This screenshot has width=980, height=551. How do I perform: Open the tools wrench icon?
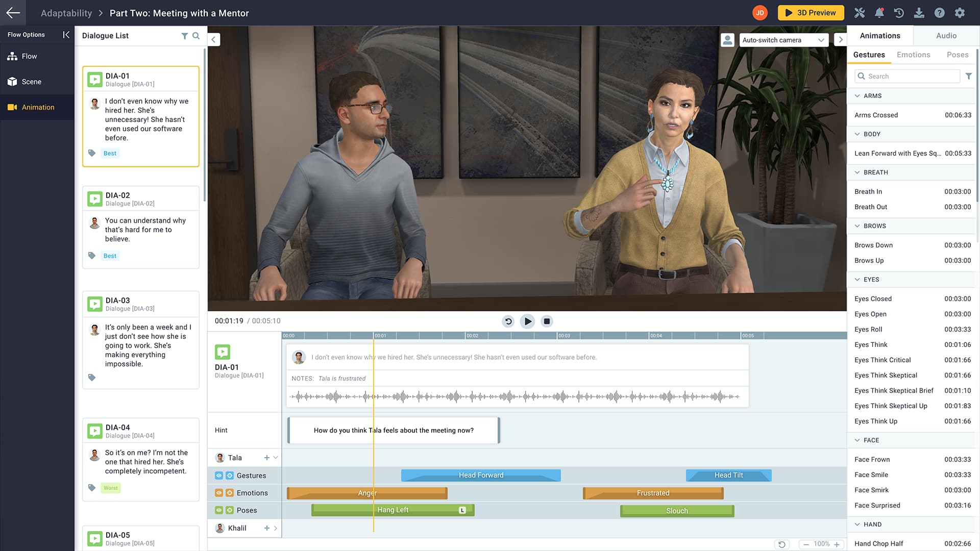pos(860,13)
